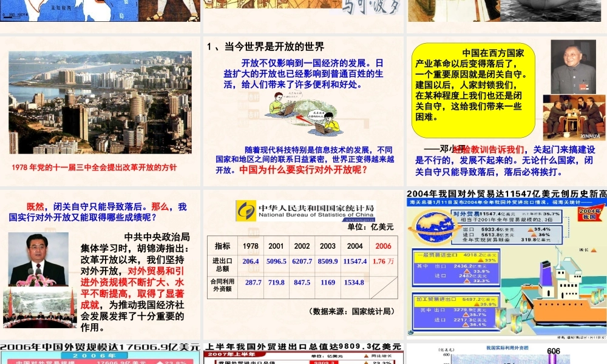Click the 2004年我国 red badge on trade infographic
Image resolution: width=607 pixels, height=364 pixels.
point(589,214)
